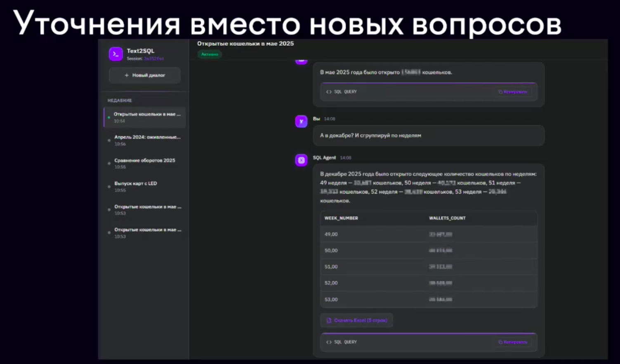620x364 pixels.
Task: Copy the SQL of the May 2025 answer
Action: click(513, 92)
